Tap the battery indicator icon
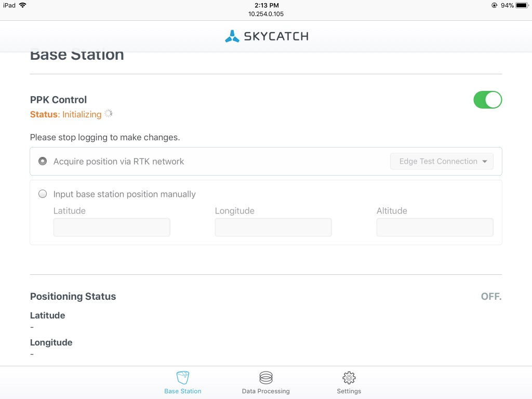Screen dimensions: 532x399 [x=522, y=5]
